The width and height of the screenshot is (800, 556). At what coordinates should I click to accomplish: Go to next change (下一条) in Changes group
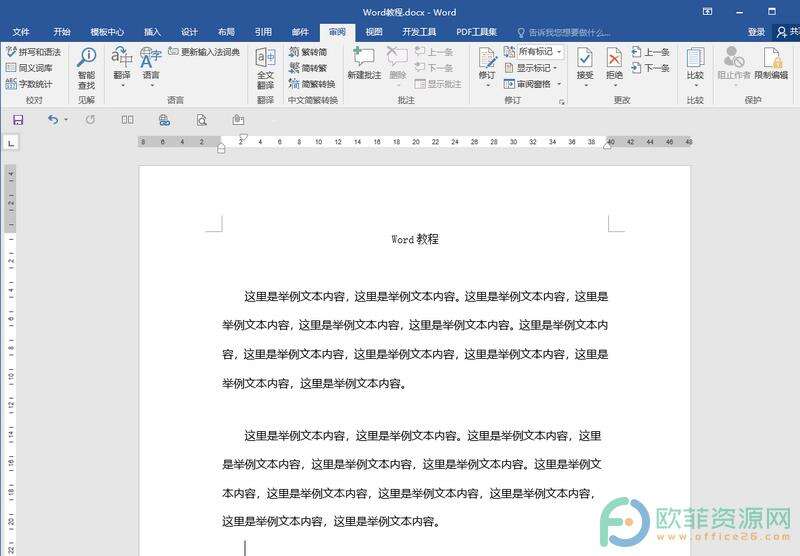tap(651, 67)
